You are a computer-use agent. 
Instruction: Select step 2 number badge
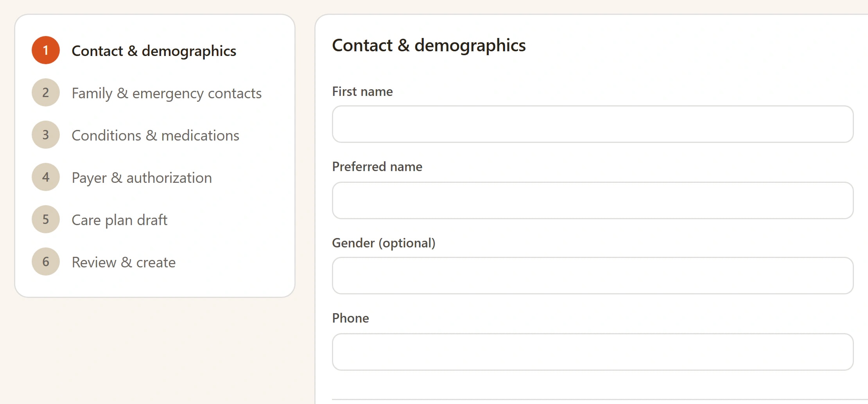click(x=46, y=92)
